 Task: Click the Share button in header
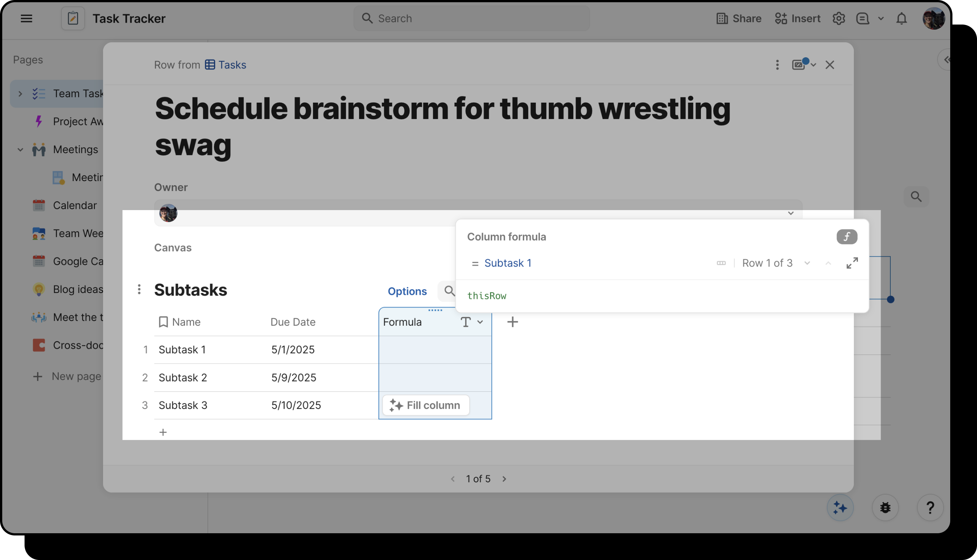[x=739, y=19]
